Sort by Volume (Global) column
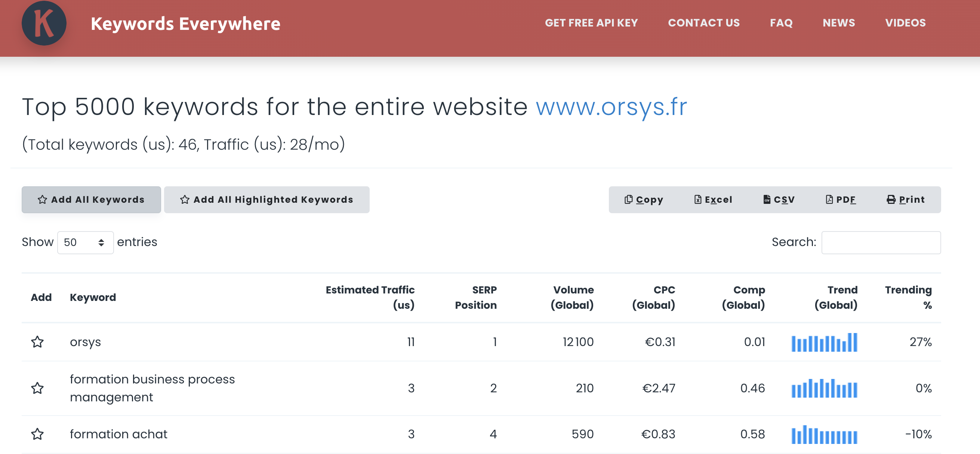Image resolution: width=980 pixels, height=454 pixels. coord(572,298)
